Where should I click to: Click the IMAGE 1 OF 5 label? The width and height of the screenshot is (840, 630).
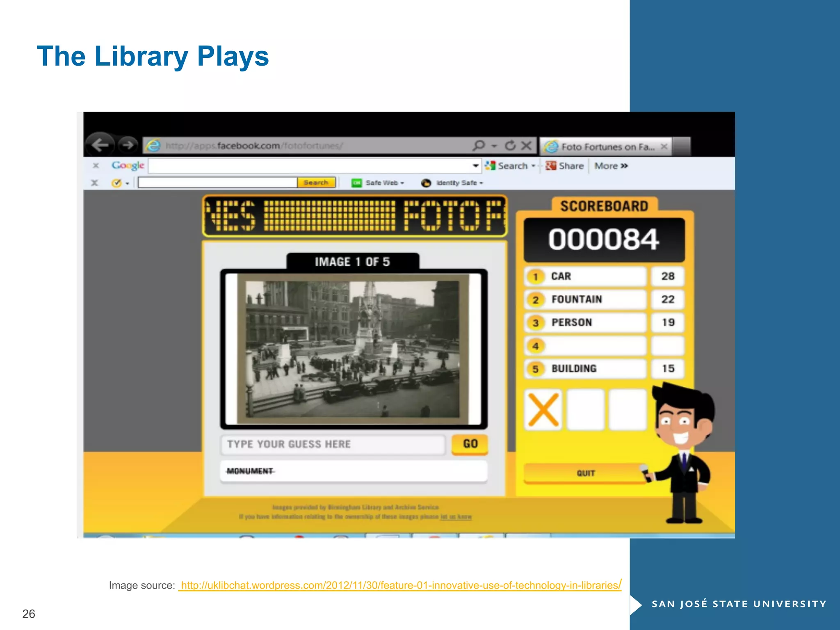coord(352,262)
